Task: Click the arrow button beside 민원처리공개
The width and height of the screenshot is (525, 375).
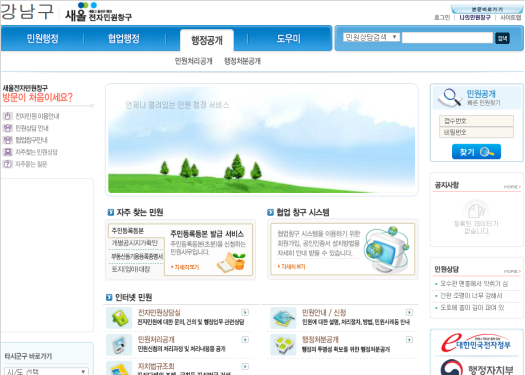Action: pyautogui.click(x=245, y=340)
